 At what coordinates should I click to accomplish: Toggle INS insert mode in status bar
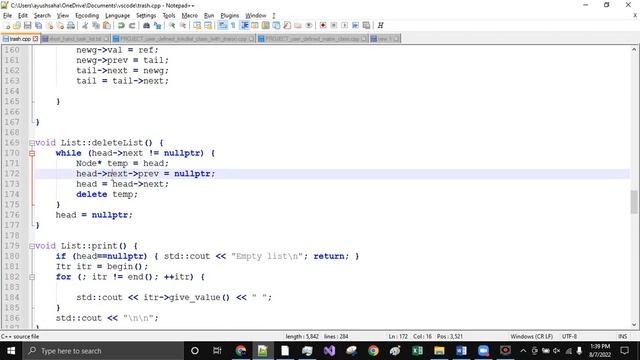622,336
